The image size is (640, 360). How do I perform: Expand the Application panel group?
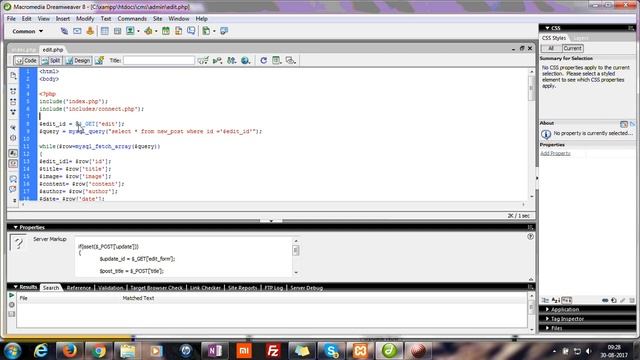coord(547,309)
